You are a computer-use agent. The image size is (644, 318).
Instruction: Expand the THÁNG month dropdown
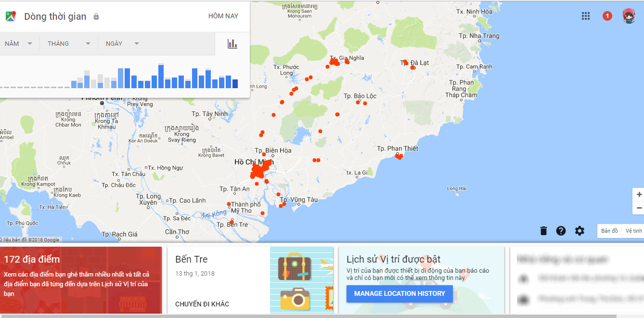pos(69,43)
